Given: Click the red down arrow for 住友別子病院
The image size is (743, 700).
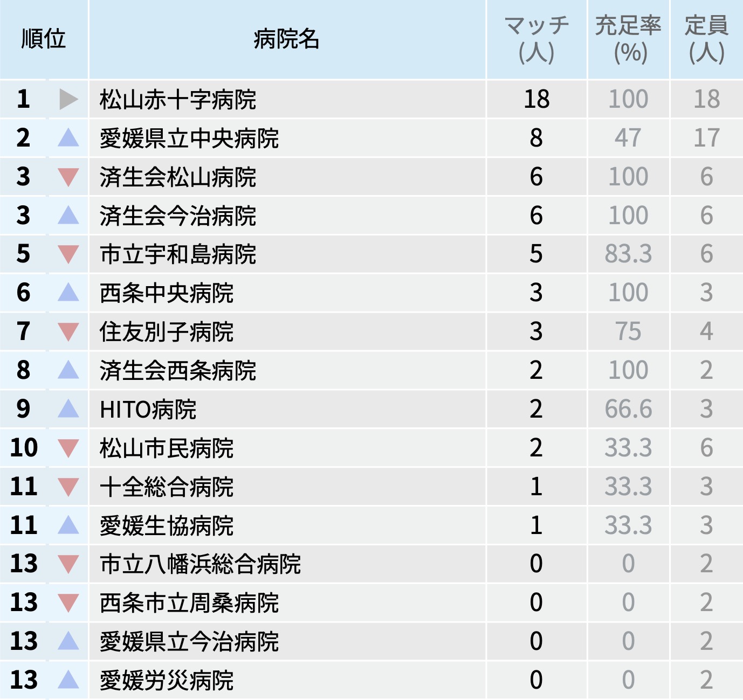Looking at the screenshot, I should click(68, 331).
